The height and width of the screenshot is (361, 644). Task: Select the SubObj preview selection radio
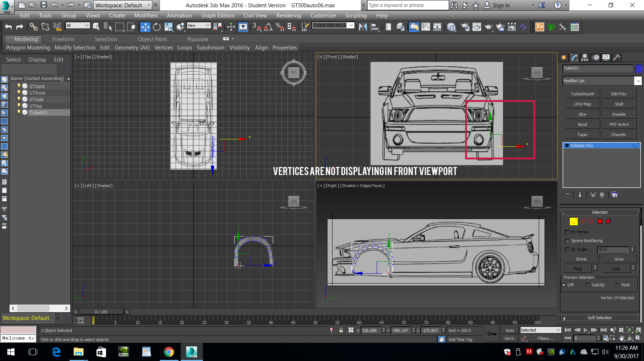tap(588, 285)
